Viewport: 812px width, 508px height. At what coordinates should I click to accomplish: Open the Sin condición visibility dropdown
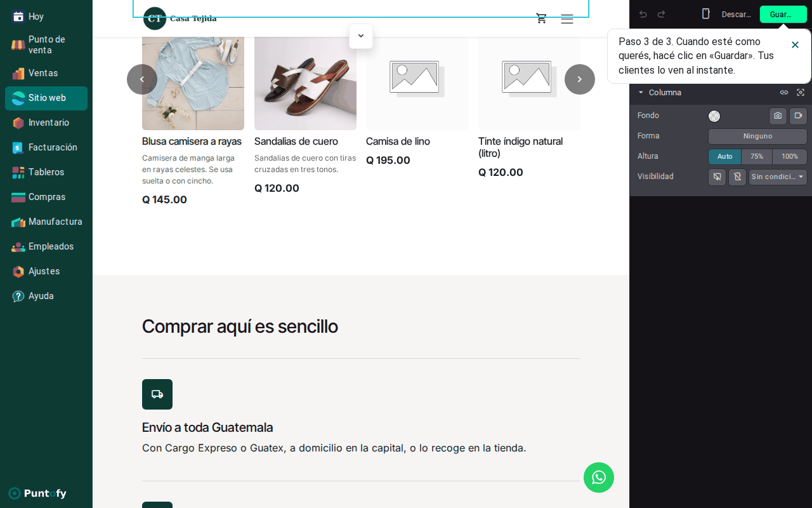(x=778, y=177)
